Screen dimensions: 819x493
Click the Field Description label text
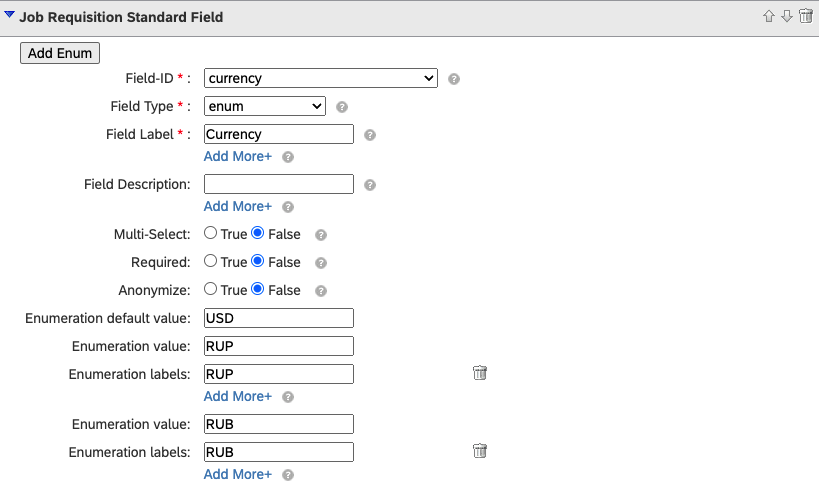point(137,184)
